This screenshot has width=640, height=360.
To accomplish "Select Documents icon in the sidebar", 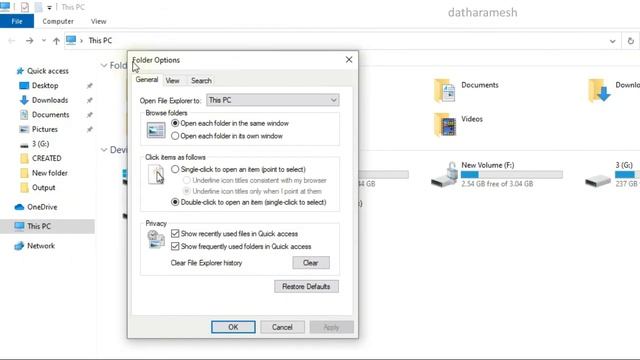I will click(24, 115).
